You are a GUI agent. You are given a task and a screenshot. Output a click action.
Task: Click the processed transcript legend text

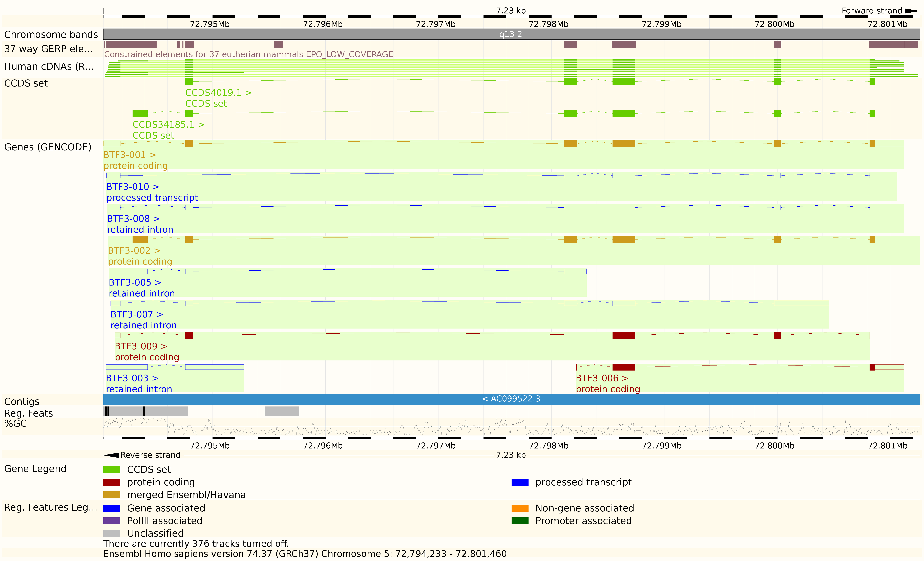583,482
